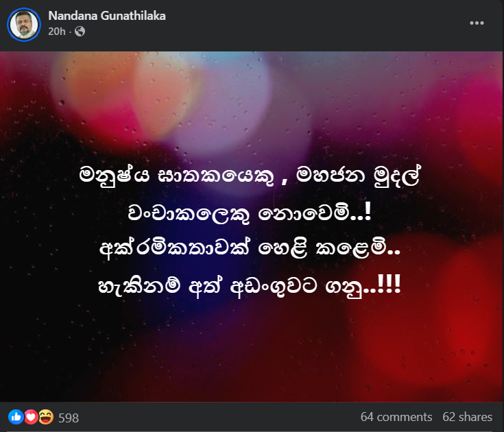Click the laughing Haha reaction icon
This screenshot has height=432, width=504.
[x=46, y=417]
